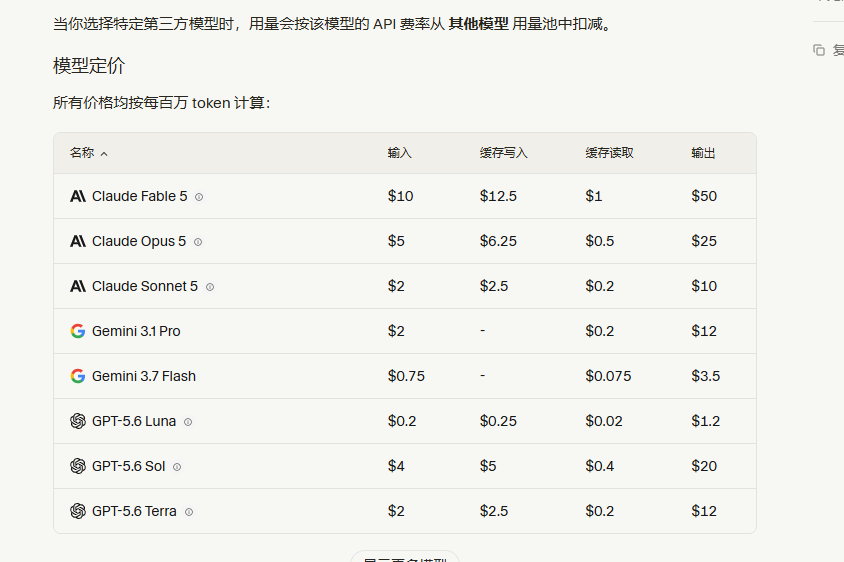
Task: Click the $3.5 output price for Gemini 3.7 Flash
Action: 706,376
